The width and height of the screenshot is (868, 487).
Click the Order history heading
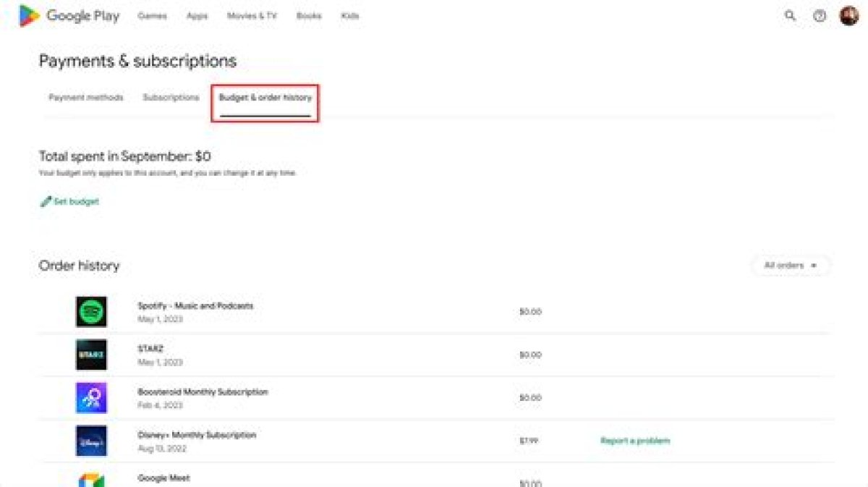coord(79,266)
